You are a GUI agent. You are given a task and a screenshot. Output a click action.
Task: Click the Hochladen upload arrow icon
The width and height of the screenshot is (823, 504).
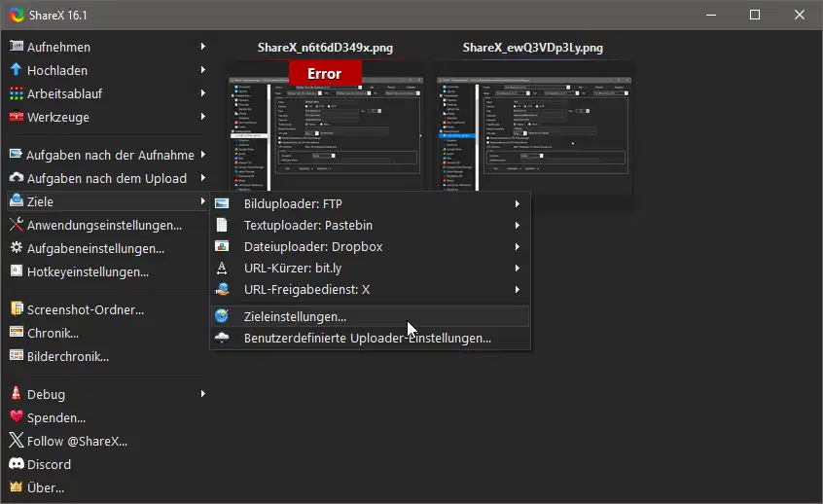(x=17, y=69)
